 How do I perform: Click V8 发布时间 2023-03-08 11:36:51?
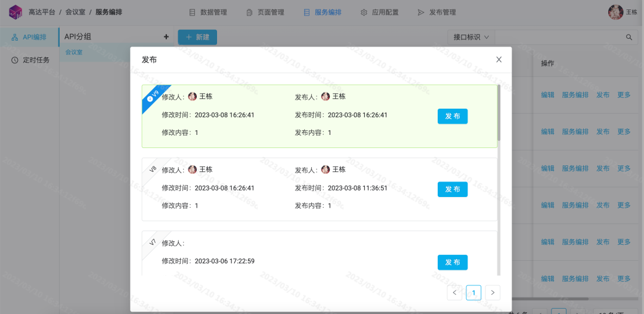coord(357,188)
